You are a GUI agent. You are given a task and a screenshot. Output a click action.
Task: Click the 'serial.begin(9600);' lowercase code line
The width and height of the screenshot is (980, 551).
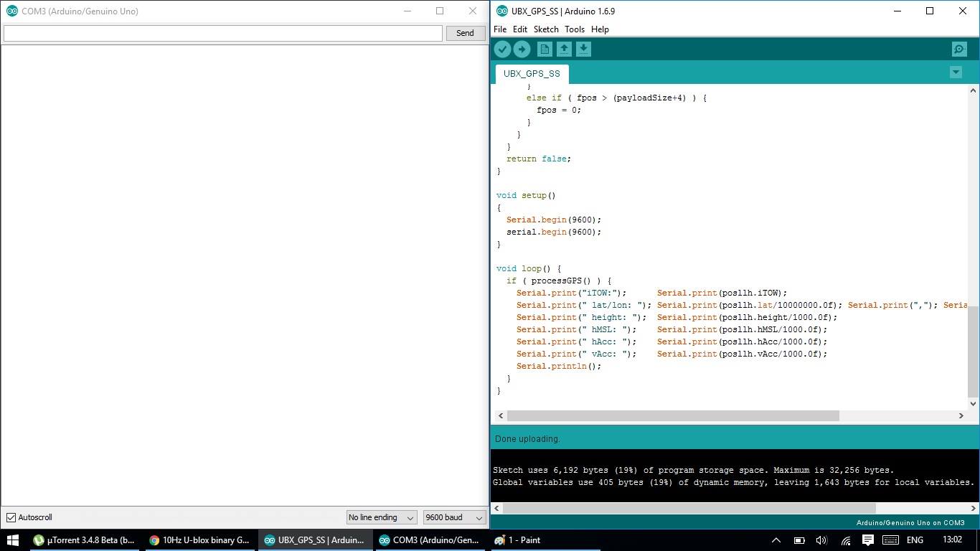coord(554,232)
